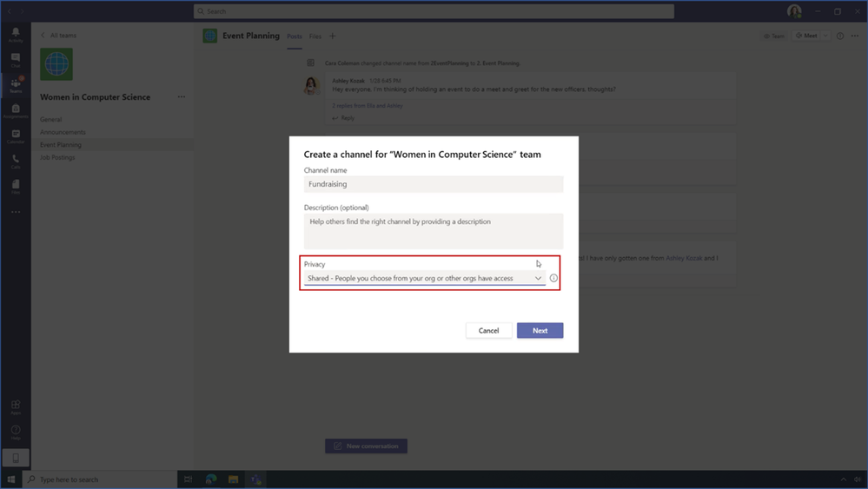Click the user profile avatar
This screenshot has width=868, height=489.
(794, 11)
